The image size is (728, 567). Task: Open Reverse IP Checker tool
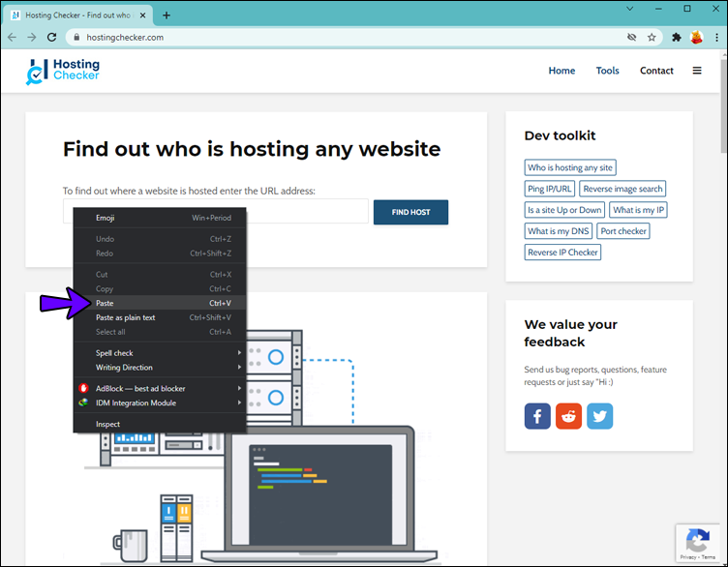click(x=562, y=253)
